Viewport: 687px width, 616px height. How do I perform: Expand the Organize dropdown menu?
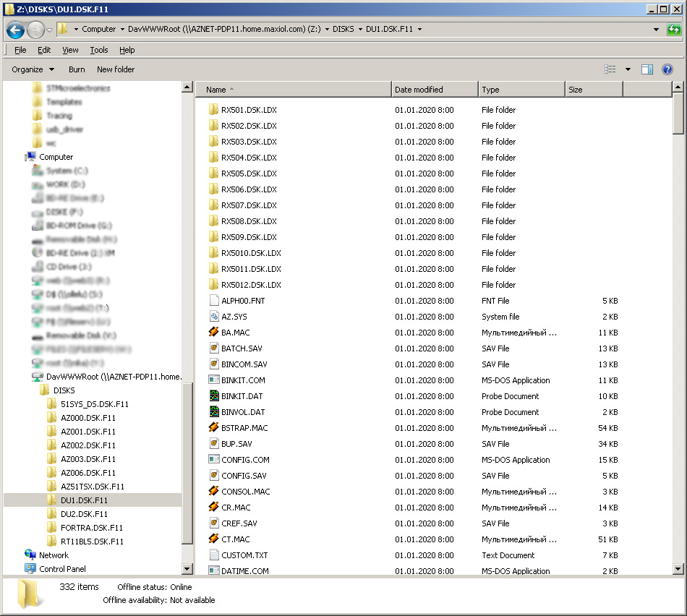click(33, 69)
